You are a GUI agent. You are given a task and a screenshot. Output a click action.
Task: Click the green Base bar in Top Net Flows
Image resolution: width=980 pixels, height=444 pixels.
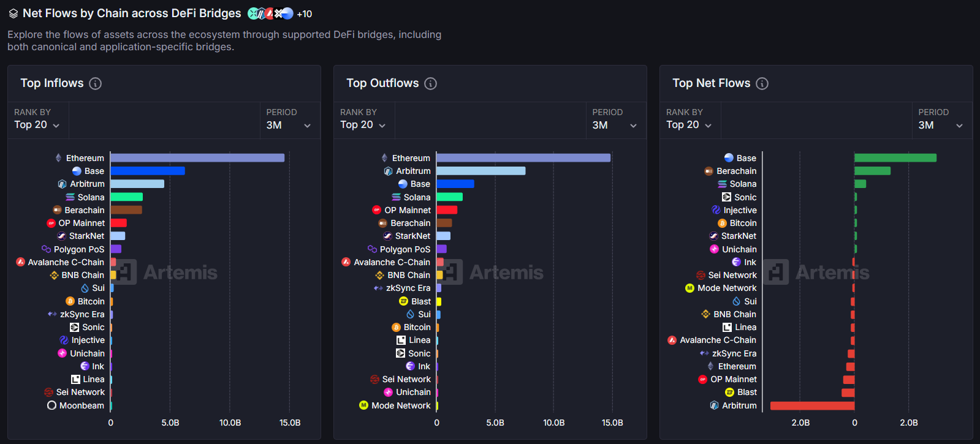click(x=895, y=158)
